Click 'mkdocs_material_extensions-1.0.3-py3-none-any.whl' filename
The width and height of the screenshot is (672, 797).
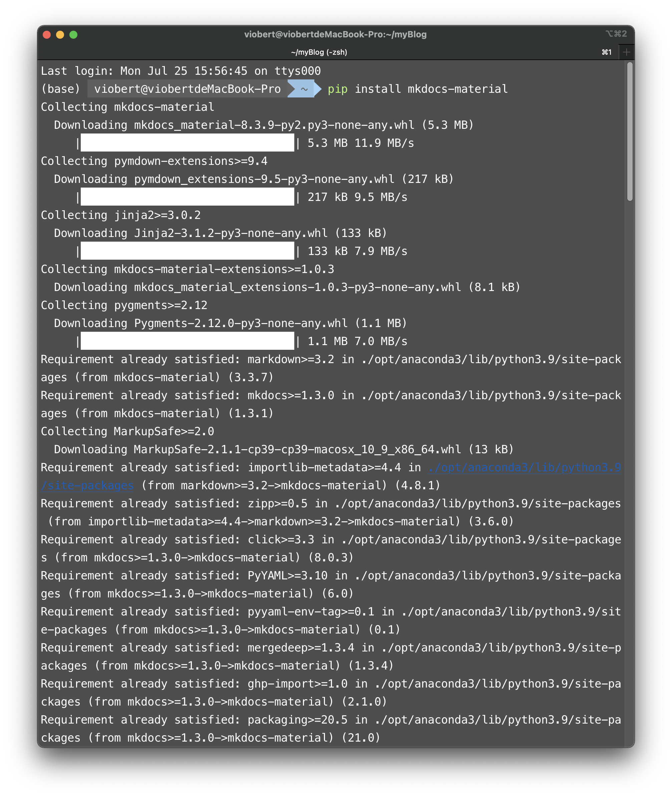[298, 287]
